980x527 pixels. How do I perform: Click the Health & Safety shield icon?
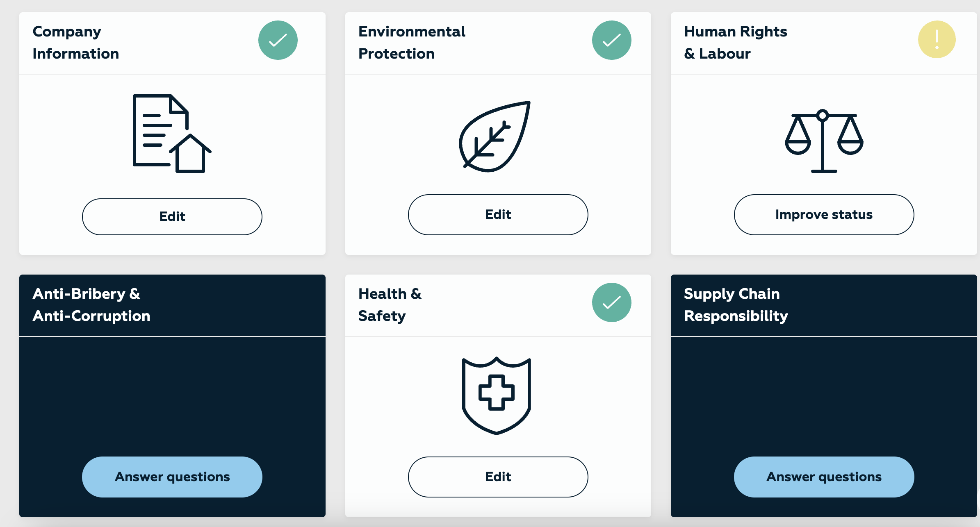tap(496, 395)
